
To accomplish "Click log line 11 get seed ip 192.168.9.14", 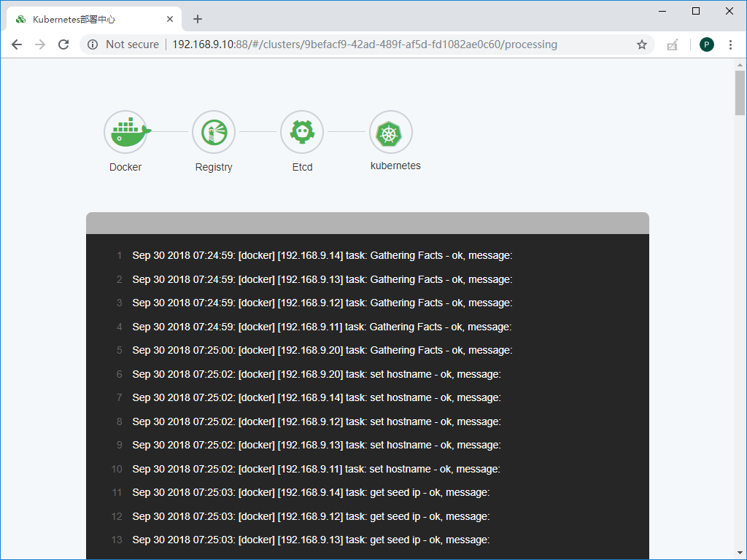I will 311,492.
